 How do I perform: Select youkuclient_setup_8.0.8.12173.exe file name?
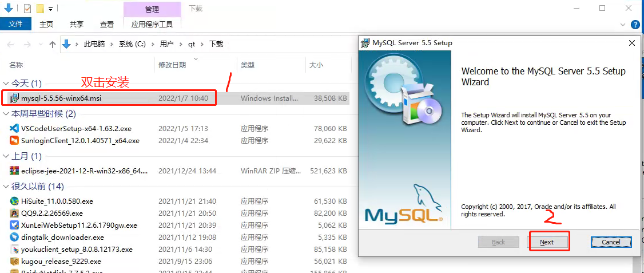(77, 249)
